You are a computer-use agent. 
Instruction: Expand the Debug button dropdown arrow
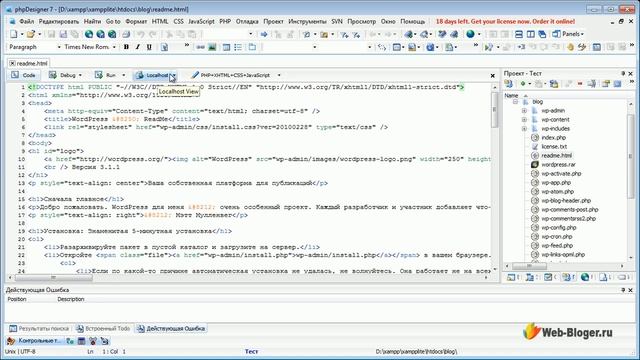click(x=80, y=75)
